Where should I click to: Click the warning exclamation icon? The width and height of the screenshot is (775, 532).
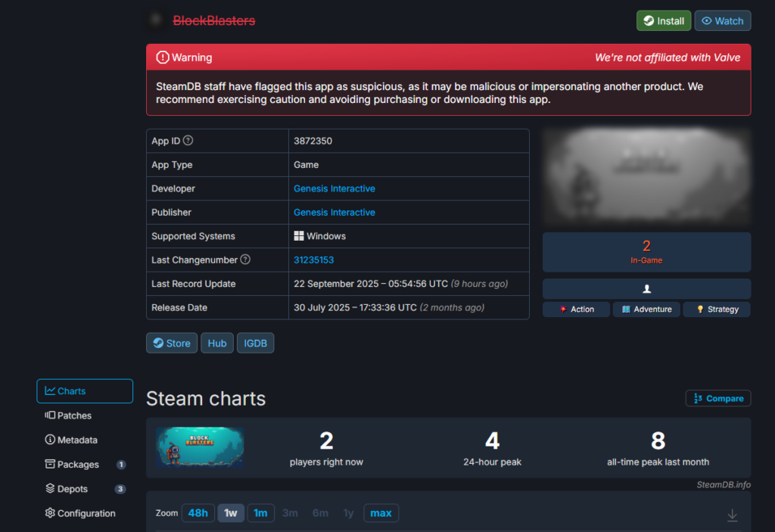(x=162, y=58)
